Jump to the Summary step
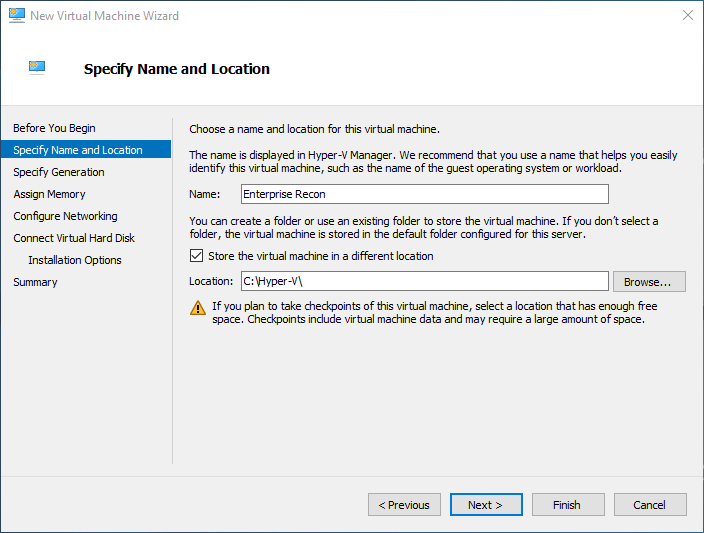The width and height of the screenshot is (704, 533). pyautogui.click(x=35, y=282)
